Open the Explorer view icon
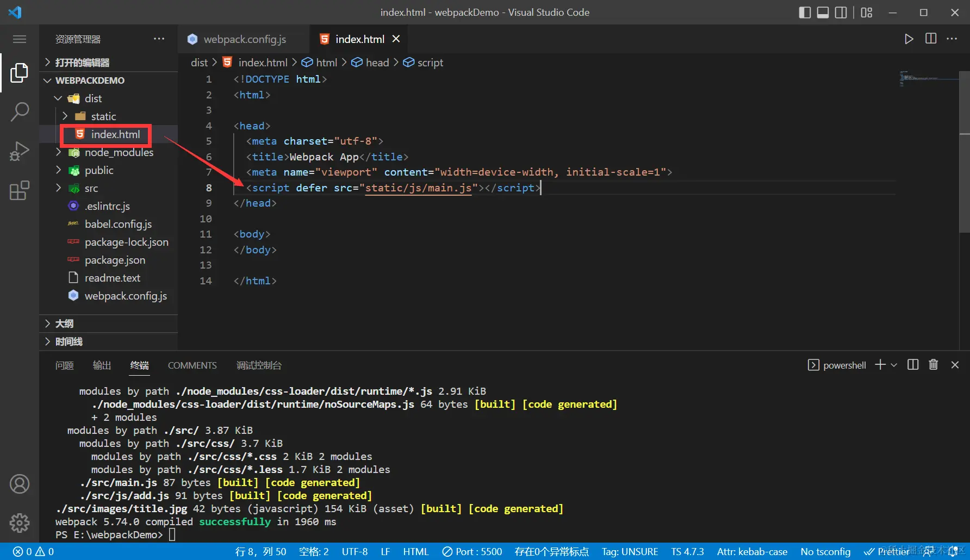This screenshot has width=970, height=560. coord(20,72)
